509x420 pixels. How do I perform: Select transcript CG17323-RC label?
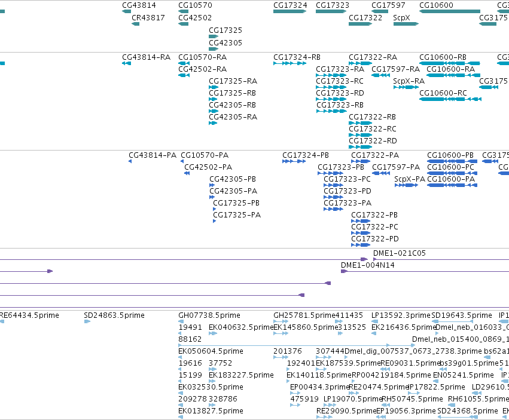(340, 81)
